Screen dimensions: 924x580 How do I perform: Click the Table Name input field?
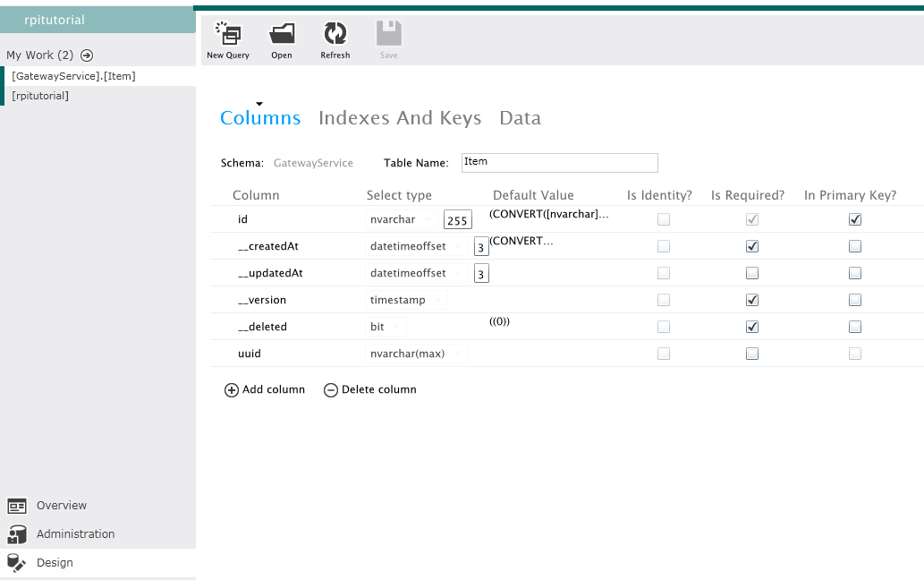point(559,163)
